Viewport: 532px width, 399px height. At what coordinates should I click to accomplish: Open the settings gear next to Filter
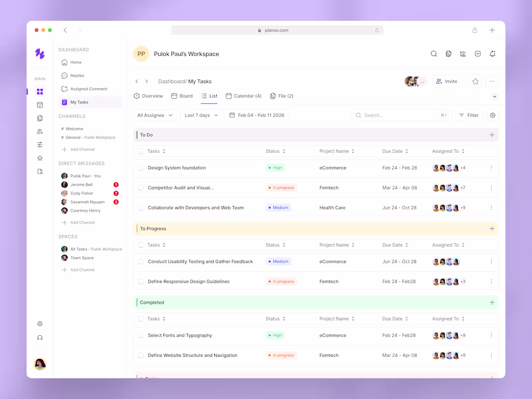492,115
